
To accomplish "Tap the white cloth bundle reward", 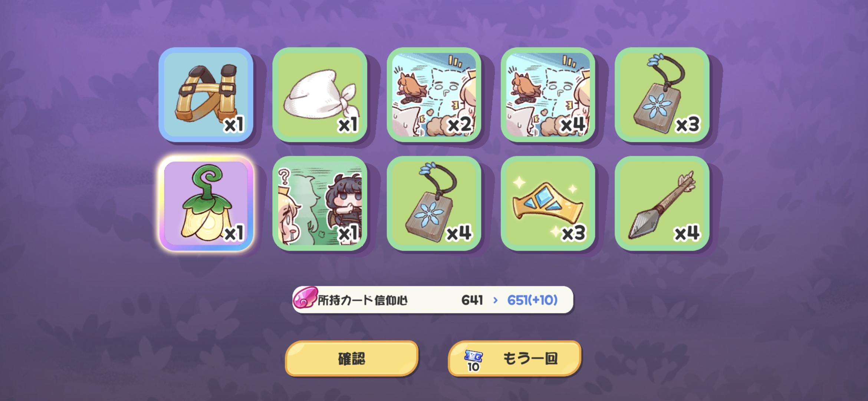I will click(x=320, y=95).
